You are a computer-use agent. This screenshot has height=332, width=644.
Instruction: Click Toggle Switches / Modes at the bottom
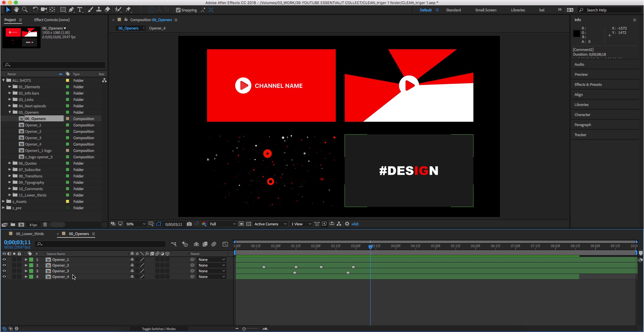(x=158, y=329)
